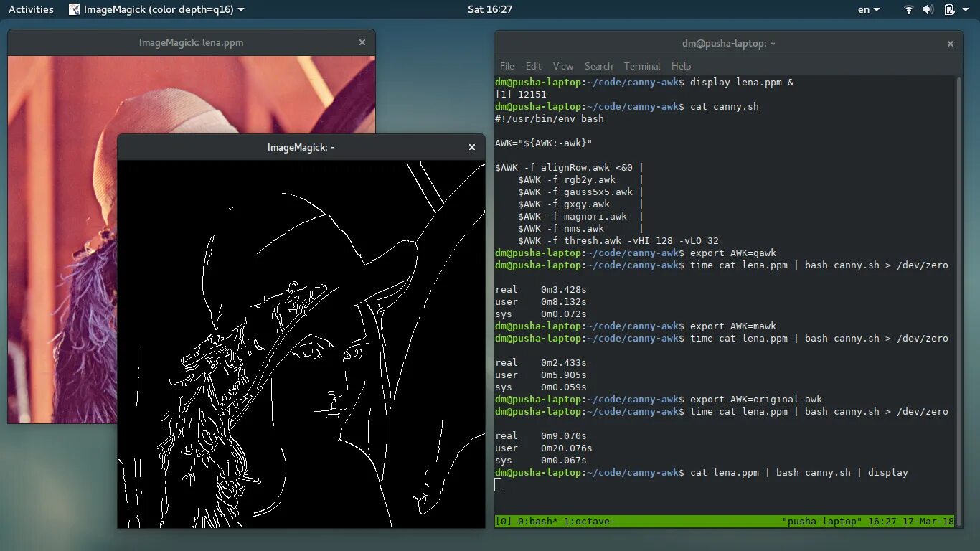The width and height of the screenshot is (980, 551).
Task: Open the clock showing Sat 16:27
Action: click(x=490, y=9)
